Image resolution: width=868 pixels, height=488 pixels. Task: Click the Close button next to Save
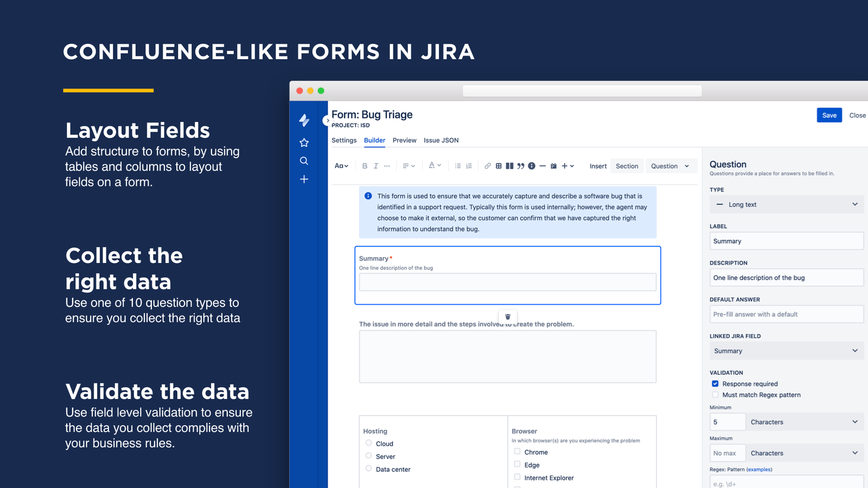click(857, 115)
